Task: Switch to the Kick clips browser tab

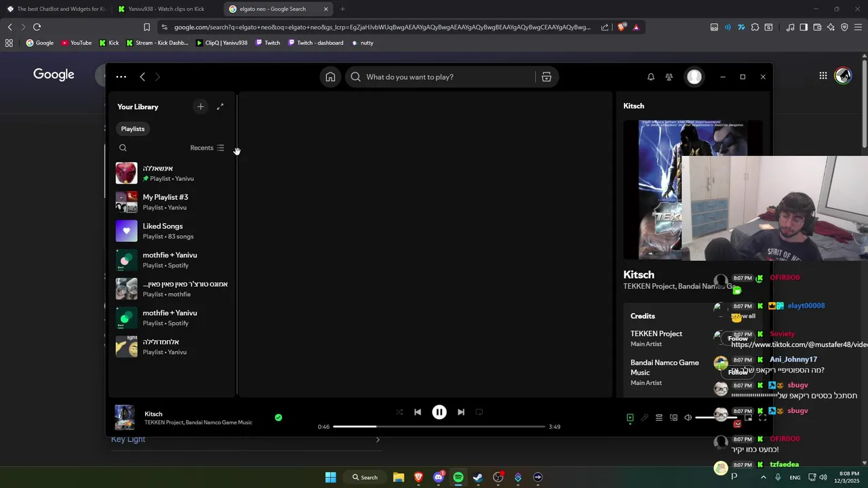Action: (x=165, y=9)
